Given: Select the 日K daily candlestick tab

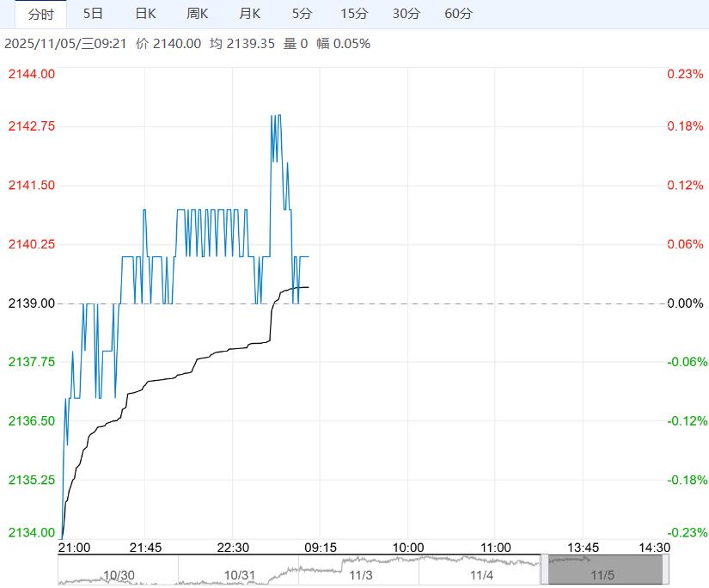Looking at the screenshot, I should pyautogui.click(x=146, y=14).
